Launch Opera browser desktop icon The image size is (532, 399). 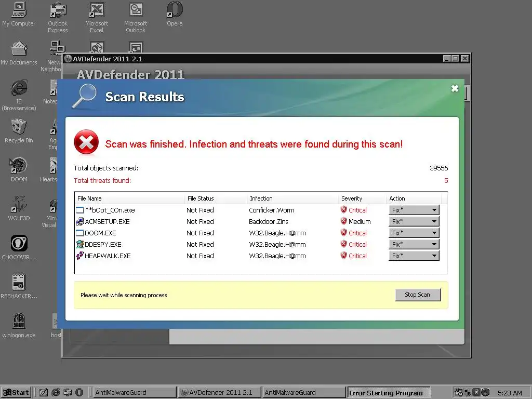[175, 14]
